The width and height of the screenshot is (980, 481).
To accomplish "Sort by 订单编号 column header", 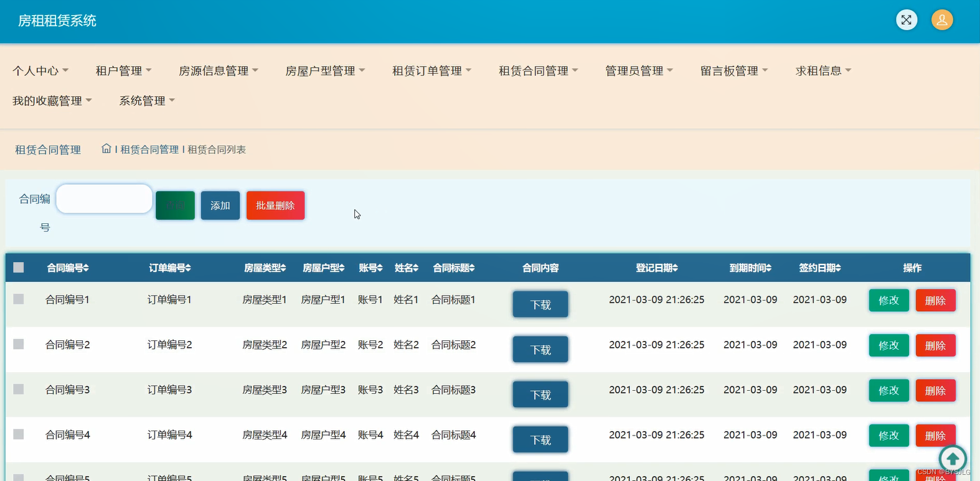I will click(169, 268).
